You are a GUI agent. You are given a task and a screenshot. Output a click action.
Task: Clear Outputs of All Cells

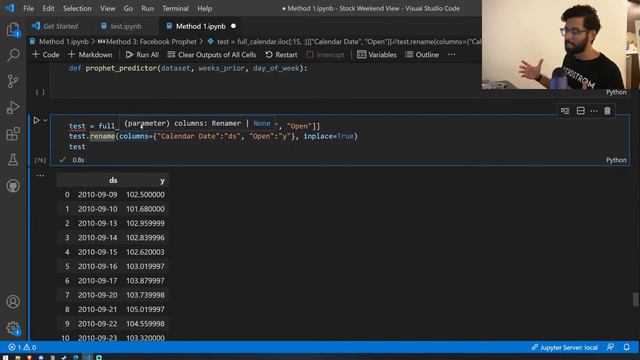(212, 54)
